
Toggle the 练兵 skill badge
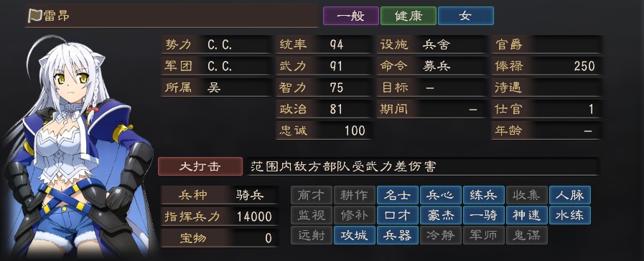point(484,195)
